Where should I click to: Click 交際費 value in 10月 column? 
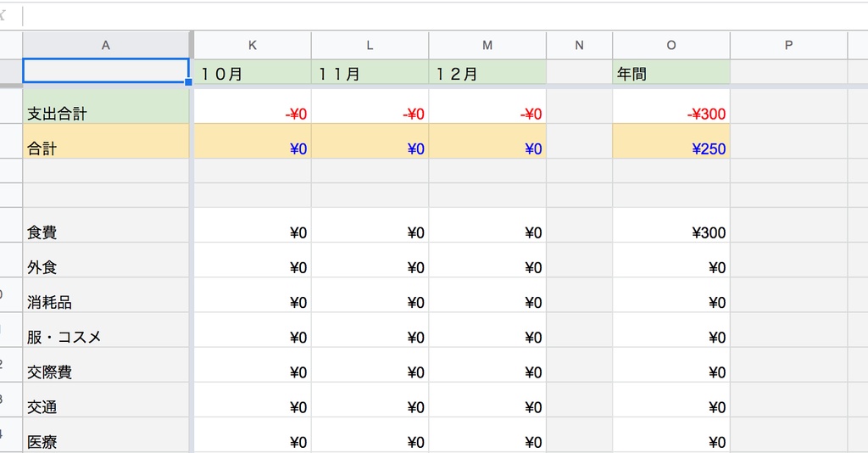coord(253,365)
